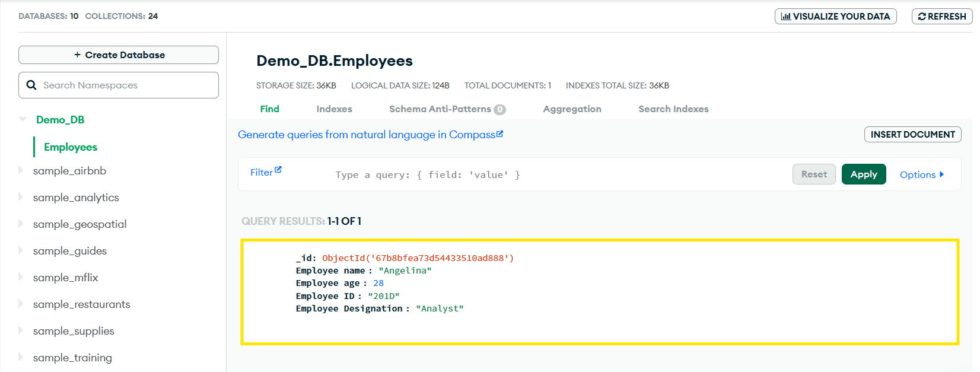Screen dimensions: 980x372
Task: Expand the sample_airbnb database
Action: pos(21,171)
